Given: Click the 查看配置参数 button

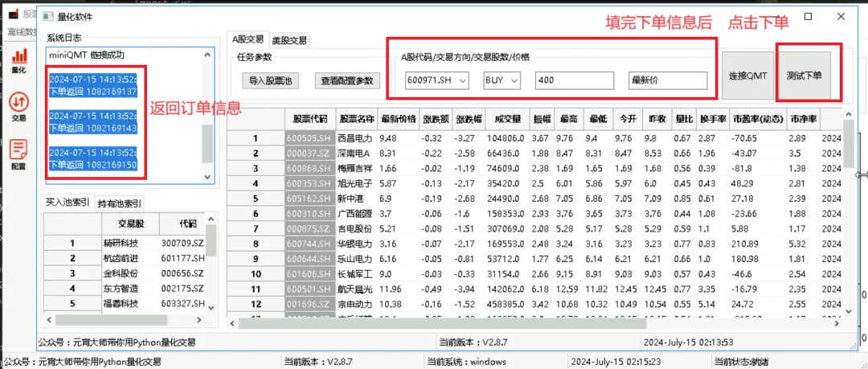Looking at the screenshot, I should pyautogui.click(x=347, y=80).
